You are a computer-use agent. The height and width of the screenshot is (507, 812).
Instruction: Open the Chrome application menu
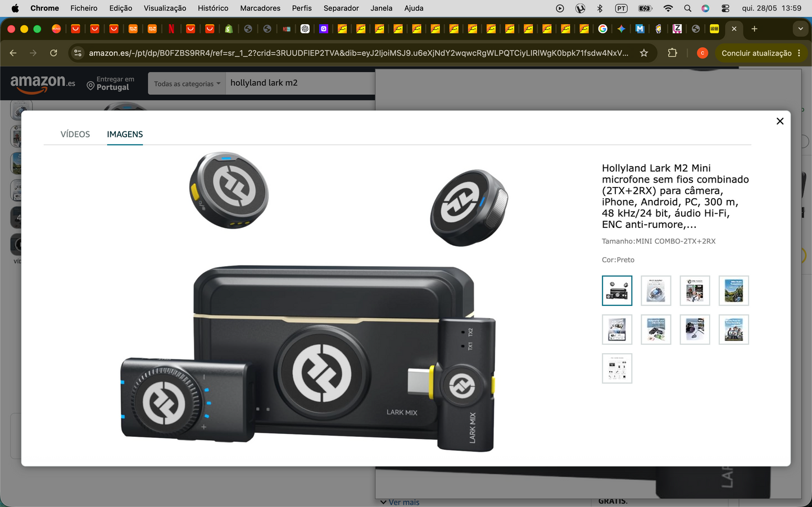tap(44, 8)
